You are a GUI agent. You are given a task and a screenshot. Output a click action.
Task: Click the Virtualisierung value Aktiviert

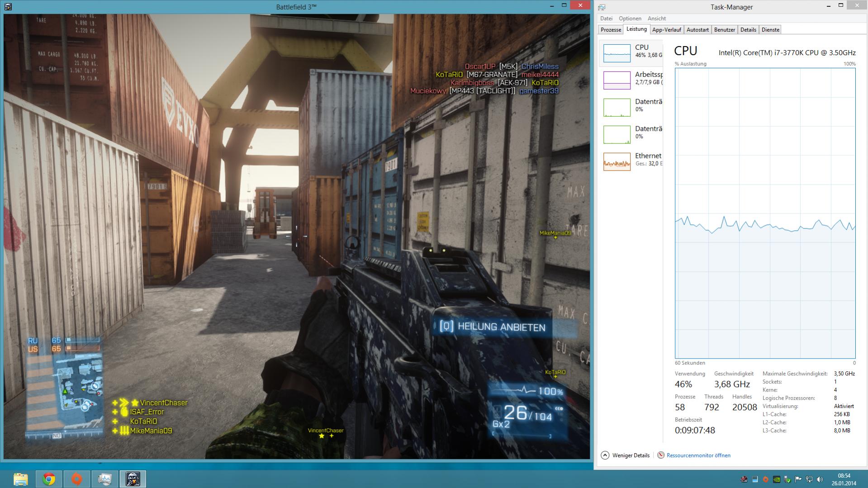[844, 406]
